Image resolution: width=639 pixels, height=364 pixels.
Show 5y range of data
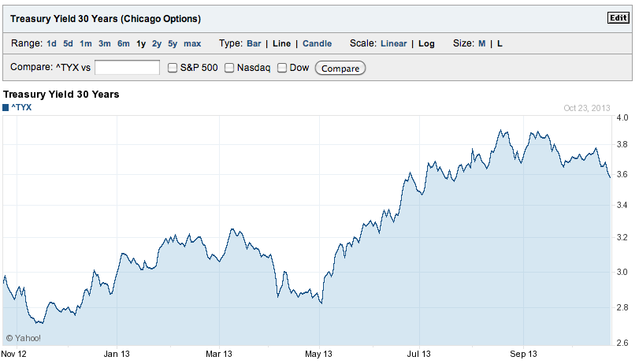[x=173, y=43]
